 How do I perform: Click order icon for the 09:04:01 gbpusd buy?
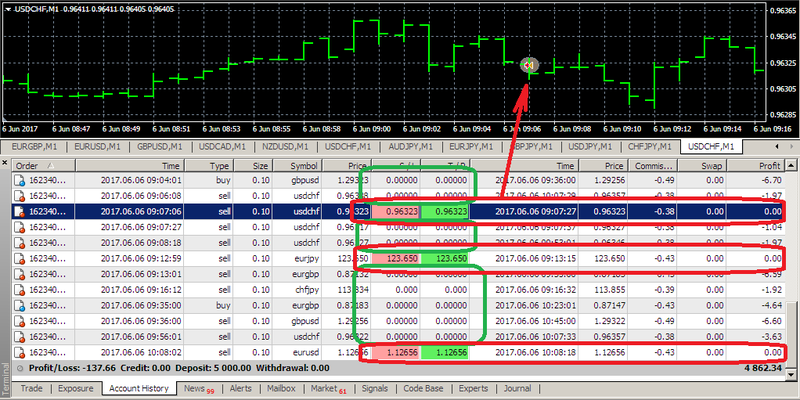pyautogui.click(x=20, y=180)
